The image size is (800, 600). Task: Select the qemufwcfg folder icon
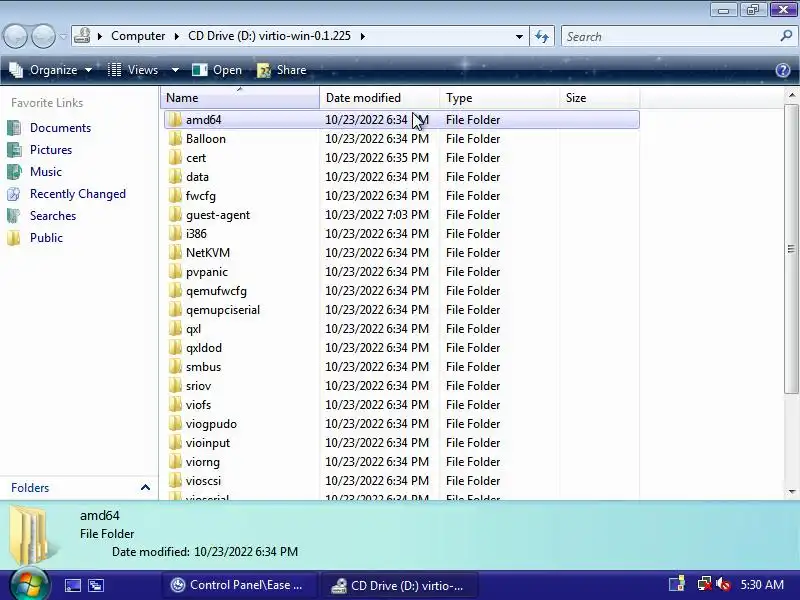175,291
